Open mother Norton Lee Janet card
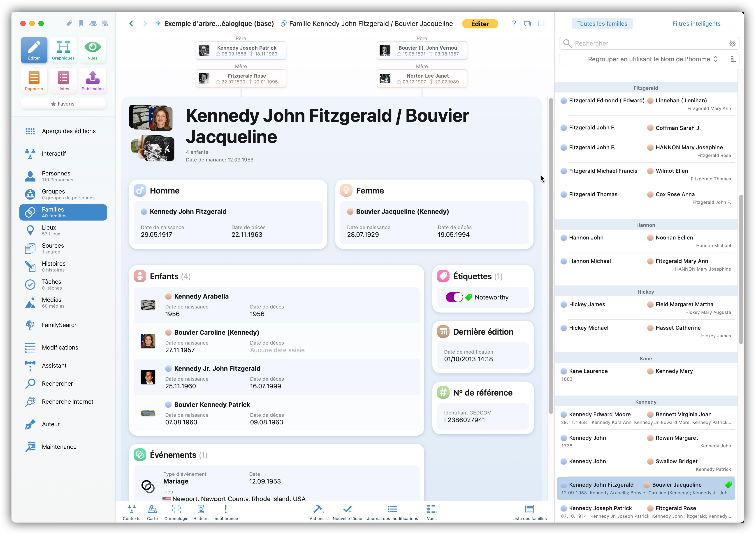Viewport: 756px width, 534px height. click(422, 79)
